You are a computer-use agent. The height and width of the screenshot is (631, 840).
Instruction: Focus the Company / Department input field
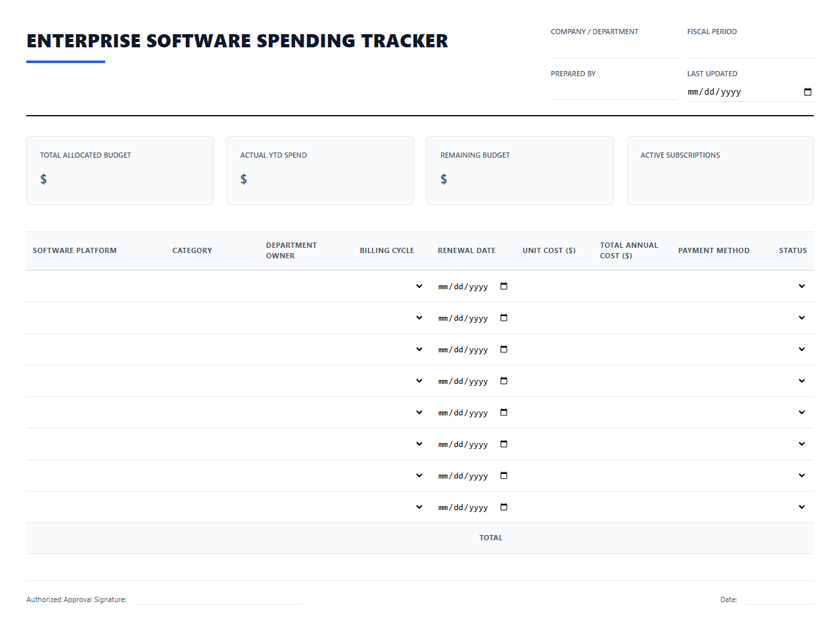coord(614,49)
